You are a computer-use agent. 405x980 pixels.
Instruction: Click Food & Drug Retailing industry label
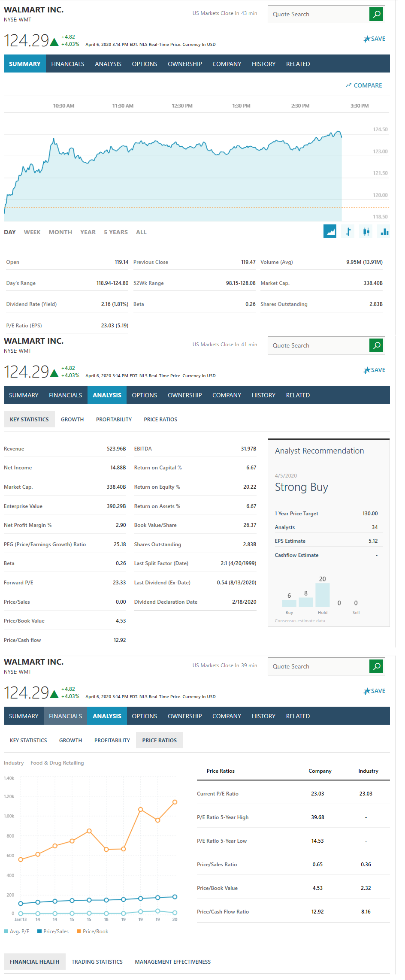pyautogui.click(x=57, y=762)
